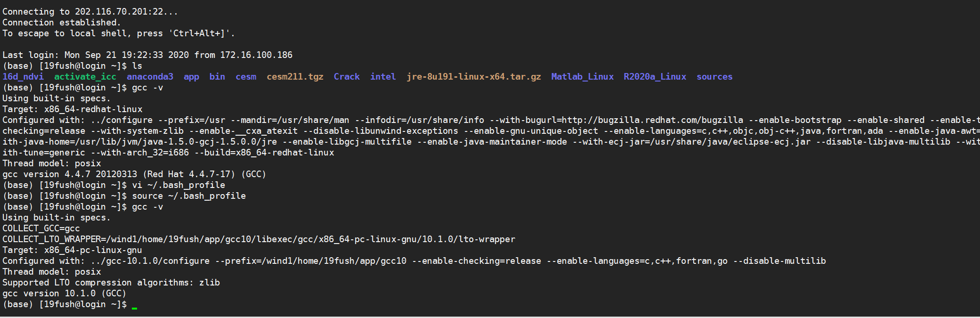
Task: Click 'Target: x86_64-pc-linux-gnu' line
Action: coord(72,250)
